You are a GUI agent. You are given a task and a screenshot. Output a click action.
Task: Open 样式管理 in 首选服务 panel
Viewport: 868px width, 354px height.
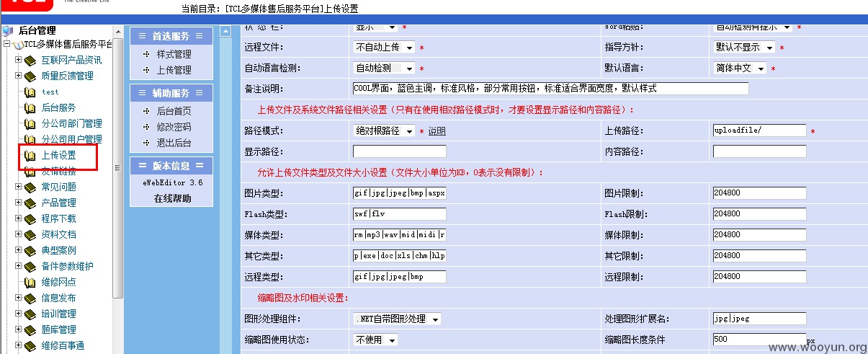click(174, 55)
